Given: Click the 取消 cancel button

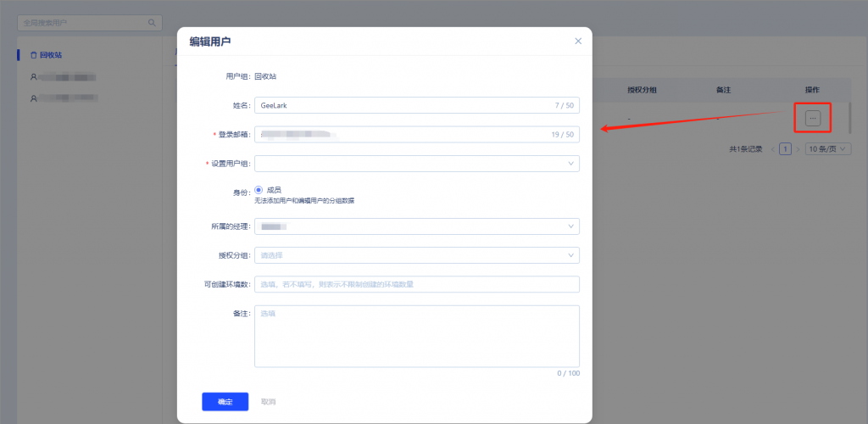Looking at the screenshot, I should [268, 401].
